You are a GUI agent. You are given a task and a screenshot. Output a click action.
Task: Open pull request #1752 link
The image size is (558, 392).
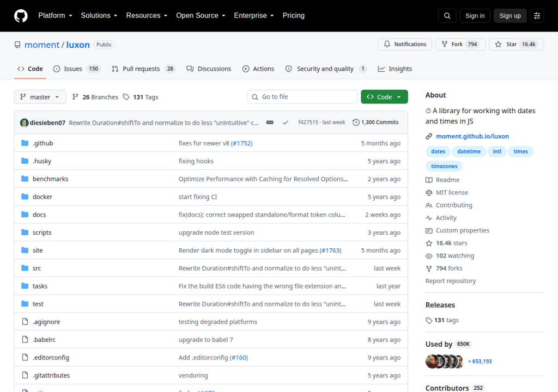tap(241, 143)
